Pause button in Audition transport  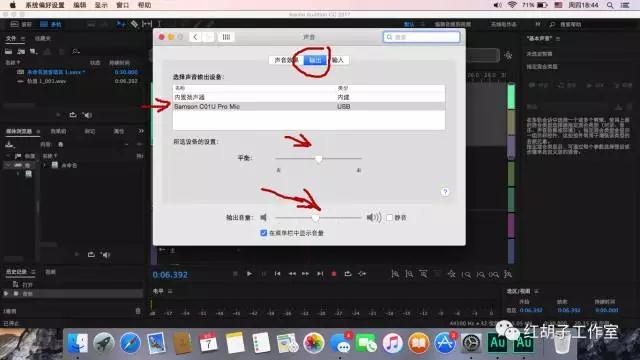click(x=263, y=274)
